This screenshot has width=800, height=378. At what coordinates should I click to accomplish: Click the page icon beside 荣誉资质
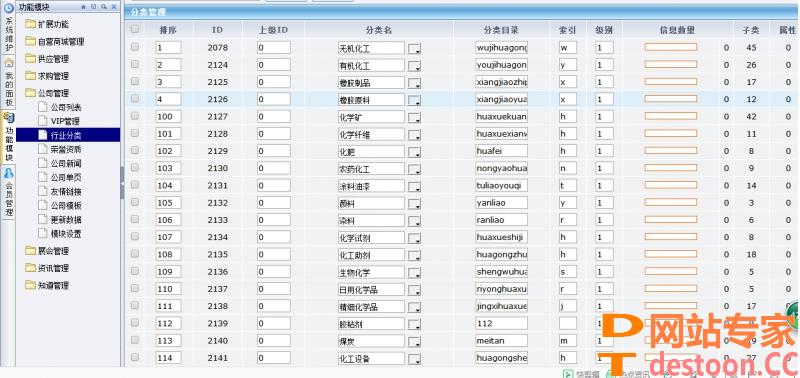pos(42,149)
